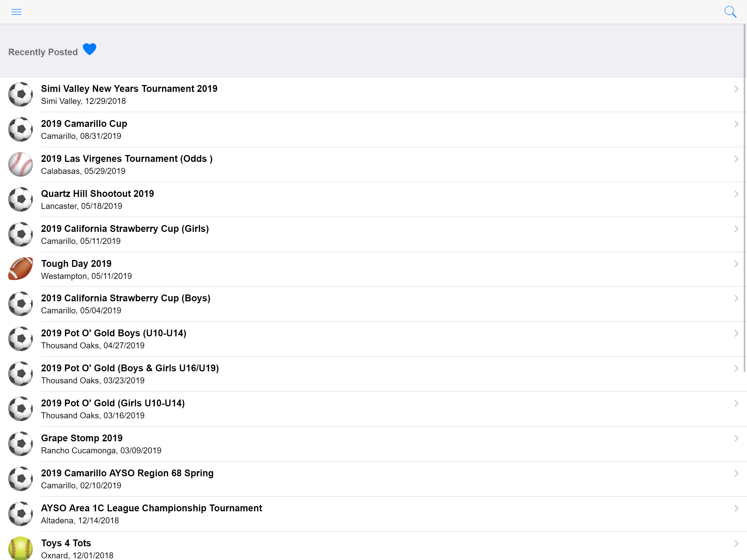Open Tough Day 2019 title
Image resolution: width=747 pixels, height=560 pixels.
click(76, 263)
